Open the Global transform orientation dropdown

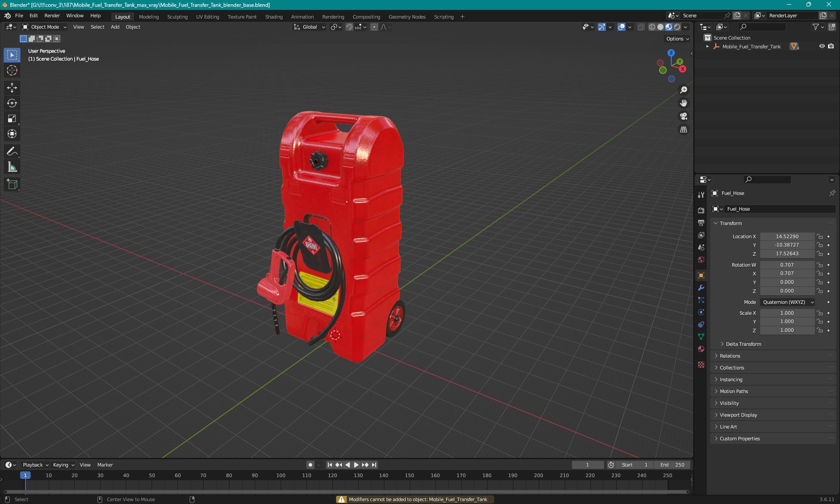pos(309,27)
